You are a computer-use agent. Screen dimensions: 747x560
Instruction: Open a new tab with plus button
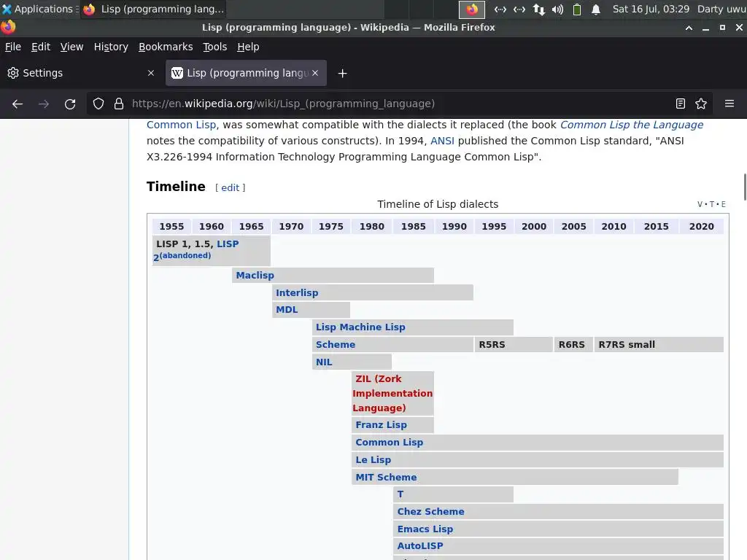coord(342,74)
